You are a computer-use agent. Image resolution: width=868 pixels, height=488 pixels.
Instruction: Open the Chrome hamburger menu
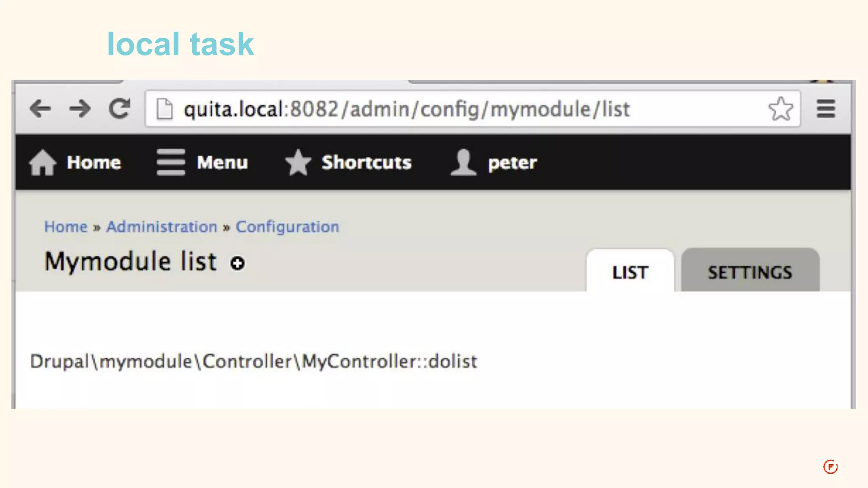826,109
